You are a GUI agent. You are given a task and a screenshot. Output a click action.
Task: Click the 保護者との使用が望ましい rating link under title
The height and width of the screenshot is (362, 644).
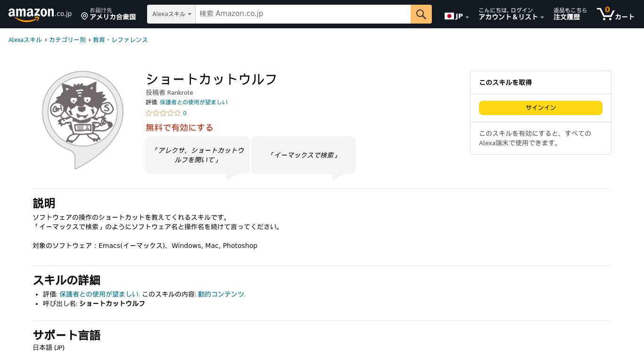(194, 102)
